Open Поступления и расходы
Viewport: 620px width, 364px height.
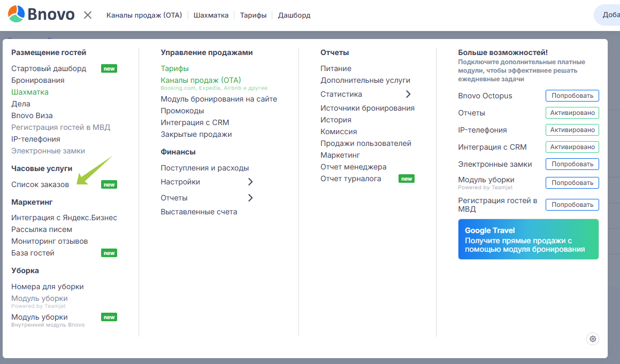(204, 168)
